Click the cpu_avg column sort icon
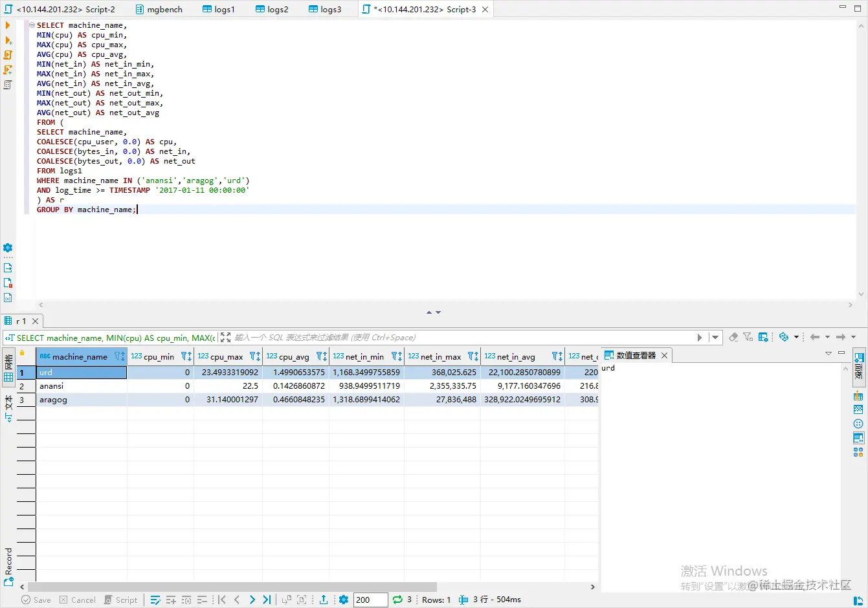The height and width of the screenshot is (608, 868). click(x=322, y=356)
